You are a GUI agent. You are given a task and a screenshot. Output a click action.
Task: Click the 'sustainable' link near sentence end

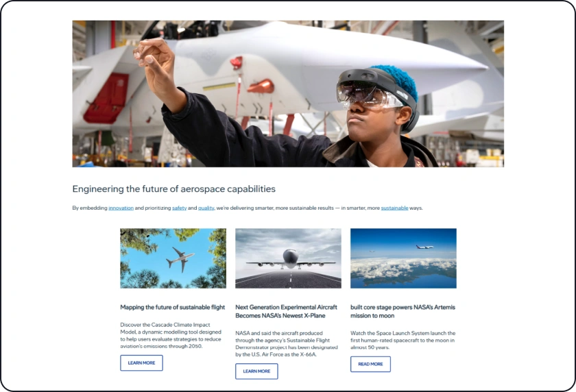[x=394, y=208]
